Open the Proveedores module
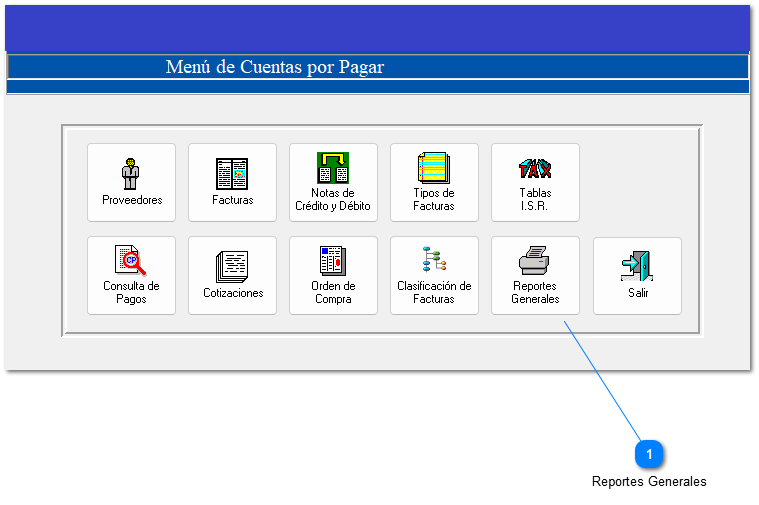Screen dimensions: 759x505 (x=131, y=183)
